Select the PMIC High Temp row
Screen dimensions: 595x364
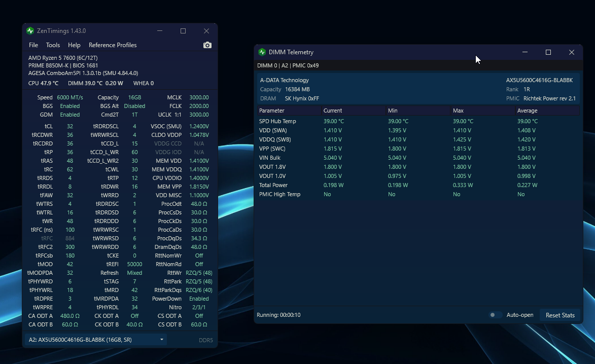pos(418,194)
